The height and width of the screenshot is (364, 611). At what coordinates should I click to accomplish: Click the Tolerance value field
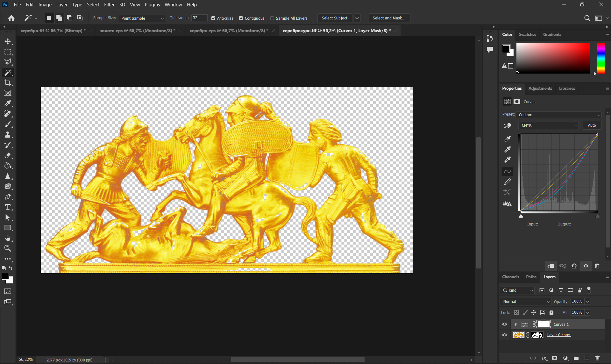coord(199,18)
